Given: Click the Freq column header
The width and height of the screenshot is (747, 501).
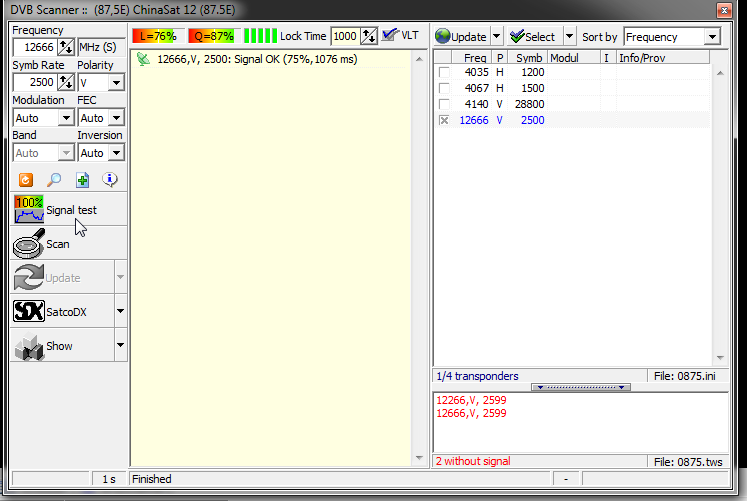Looking at the screenshot, I should (473, 58).
